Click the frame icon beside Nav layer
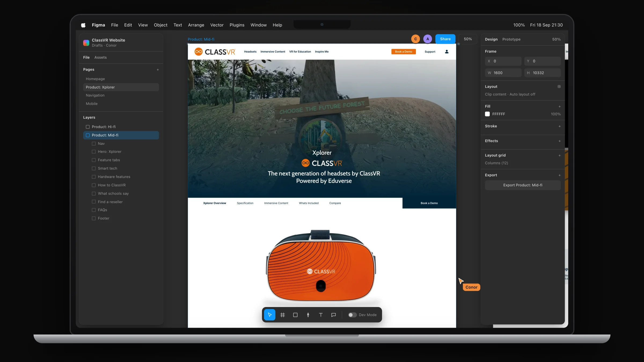This screenshot has height=362, width=644. [x=94, y=144]
